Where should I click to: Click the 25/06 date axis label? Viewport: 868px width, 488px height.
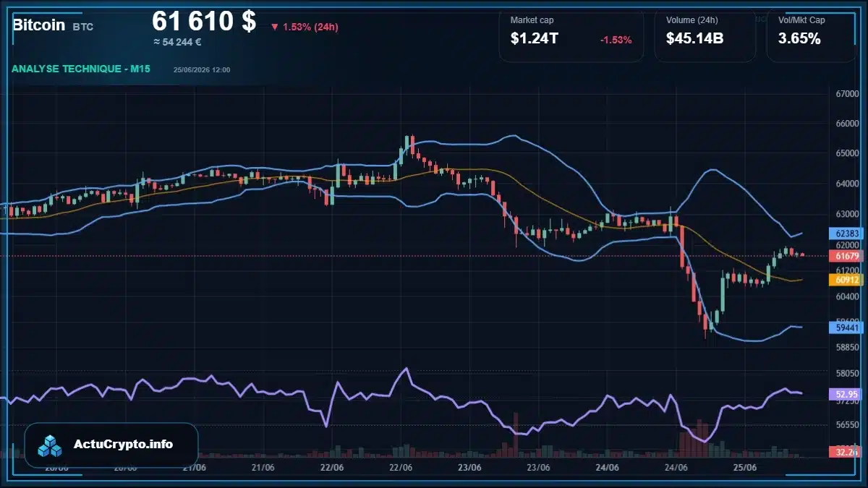pyautogui.click(x=745, y=467)
